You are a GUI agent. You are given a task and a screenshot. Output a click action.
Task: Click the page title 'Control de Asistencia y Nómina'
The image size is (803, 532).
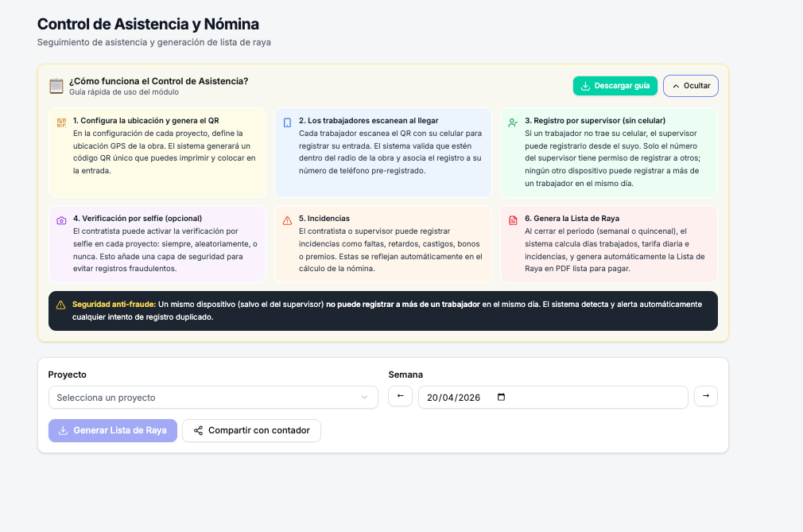pyautogui.click(x=148, y=24)
